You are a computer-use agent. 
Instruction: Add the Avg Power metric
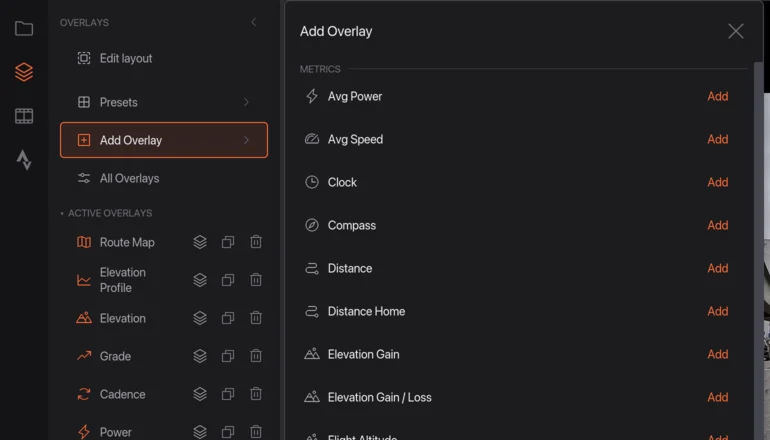coord(717,96)
